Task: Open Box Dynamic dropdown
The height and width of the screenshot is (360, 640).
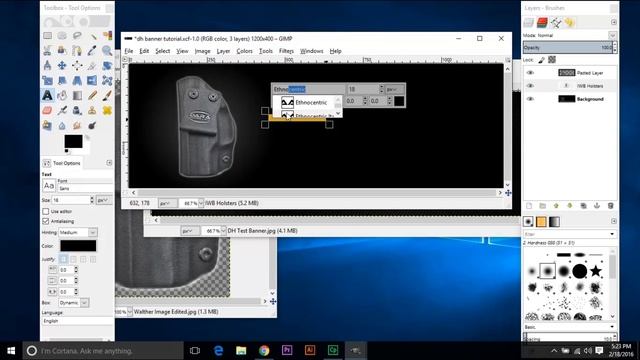Action: point(73,303)
